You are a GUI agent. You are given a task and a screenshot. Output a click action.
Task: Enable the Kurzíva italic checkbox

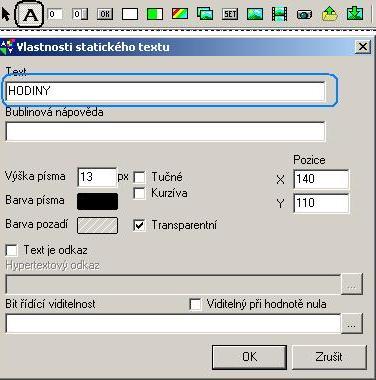[139, 193]
